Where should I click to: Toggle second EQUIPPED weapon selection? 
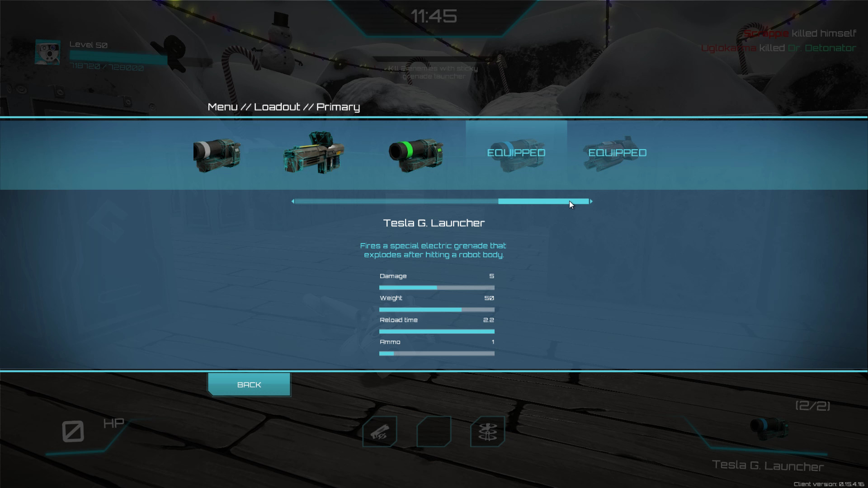(617, 153)
